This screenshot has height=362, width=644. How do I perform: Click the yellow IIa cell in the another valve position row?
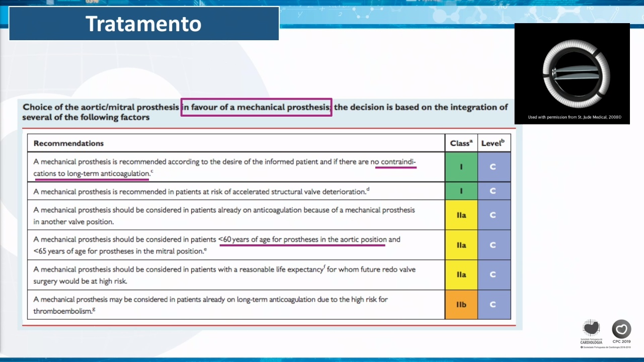coord(461,215)
